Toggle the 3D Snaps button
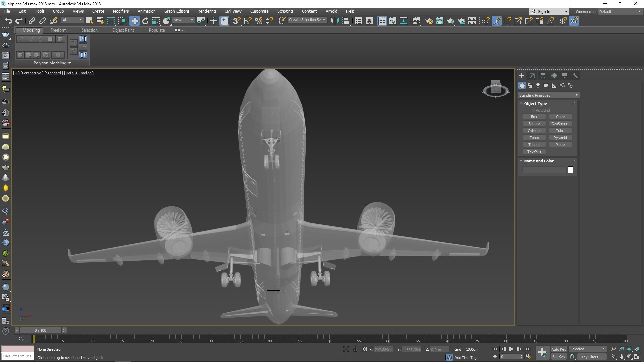The image size is (644, 362). point(237,21)
